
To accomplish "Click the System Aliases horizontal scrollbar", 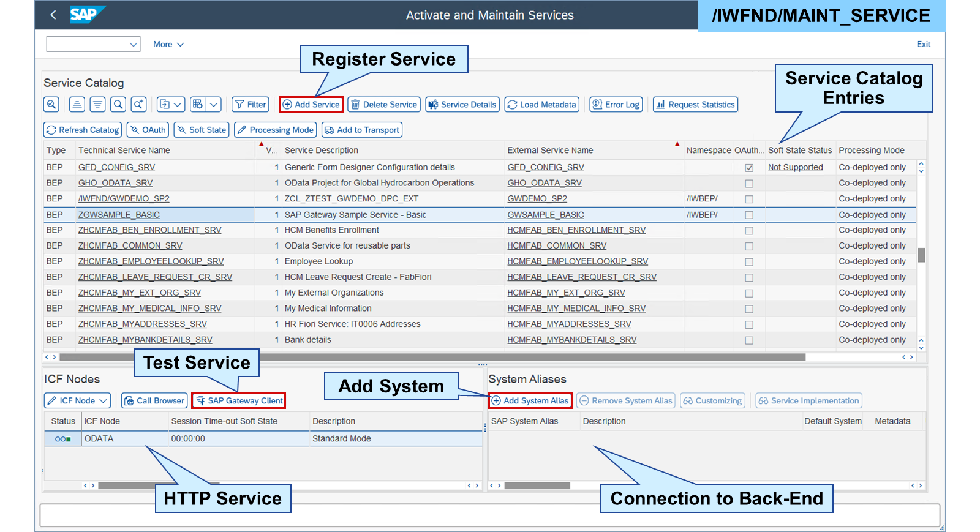I will (537, 485).
